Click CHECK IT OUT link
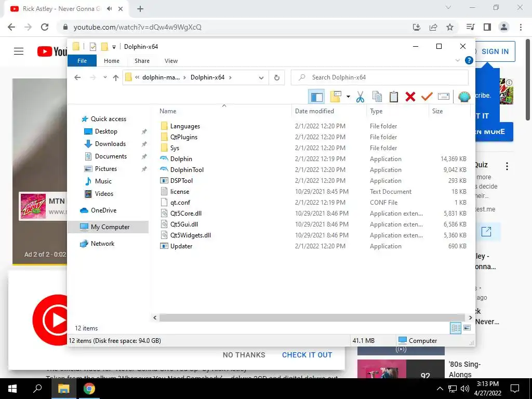 307,355
